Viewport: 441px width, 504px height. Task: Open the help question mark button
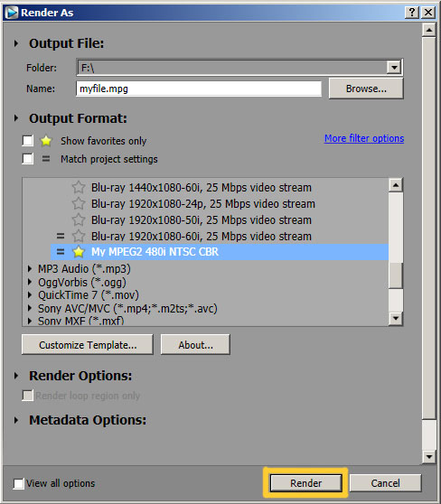(412, 13)
